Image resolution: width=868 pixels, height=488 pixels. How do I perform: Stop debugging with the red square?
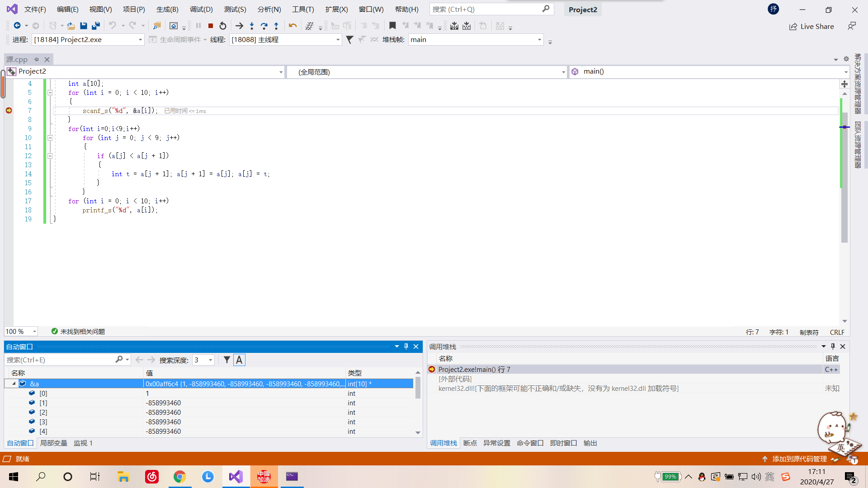pos(211,26)
